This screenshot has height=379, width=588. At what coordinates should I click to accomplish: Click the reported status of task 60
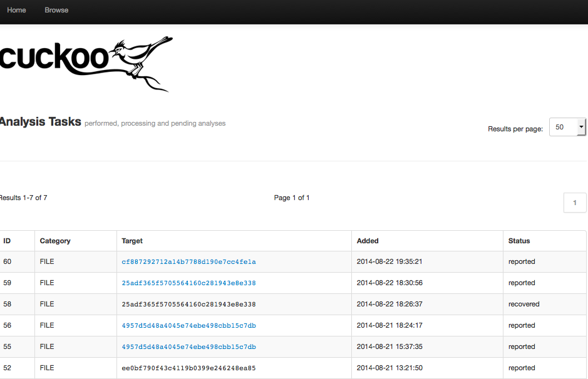coord(522,261)
